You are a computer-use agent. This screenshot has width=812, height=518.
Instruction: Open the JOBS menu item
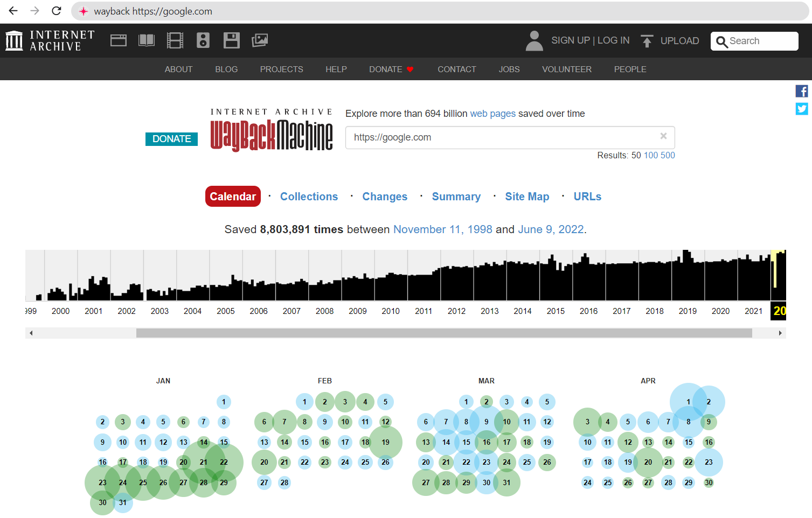tap(509, 69)
